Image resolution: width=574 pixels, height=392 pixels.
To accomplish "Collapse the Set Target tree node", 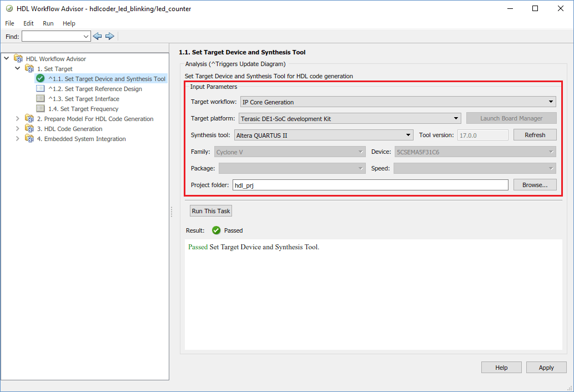I will tap(18, 69).
